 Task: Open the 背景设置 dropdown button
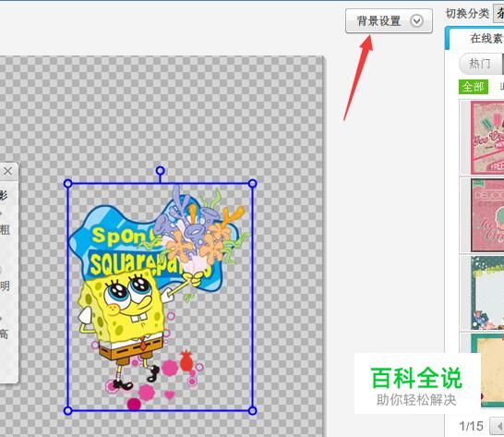point(389,21)
